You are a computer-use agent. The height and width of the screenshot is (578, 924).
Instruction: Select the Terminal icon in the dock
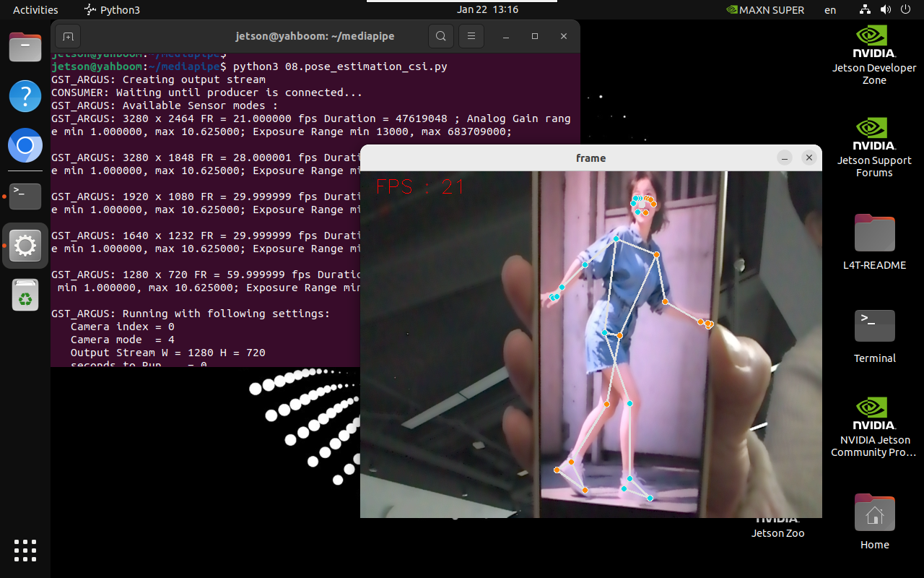[x=25, y=195]
